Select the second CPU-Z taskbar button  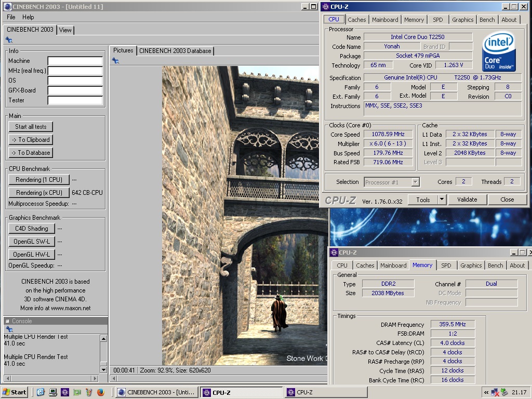click(x=326, y=392)
